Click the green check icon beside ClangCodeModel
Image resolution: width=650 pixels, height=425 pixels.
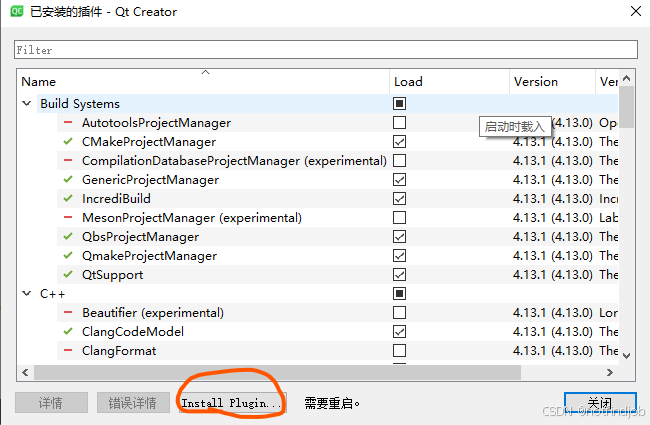coord(68,331)
